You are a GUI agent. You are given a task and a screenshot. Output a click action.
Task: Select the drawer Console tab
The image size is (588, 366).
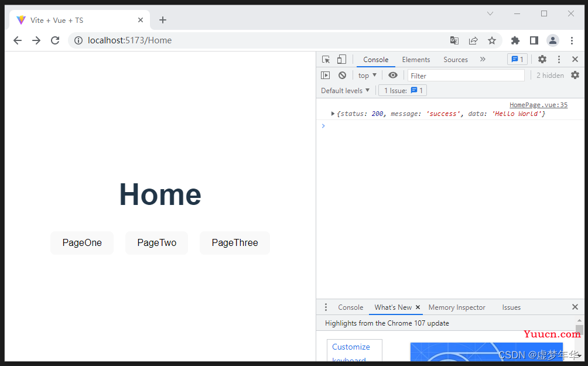[x=351, y=307]
